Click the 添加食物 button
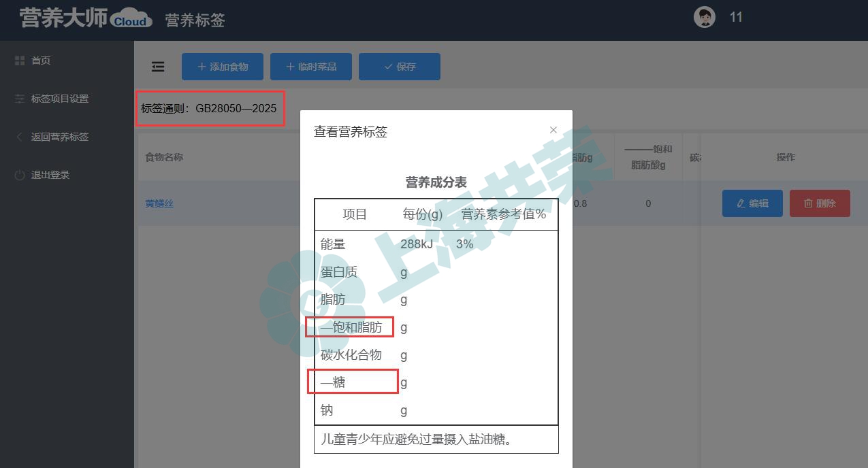868x468 pixels. pyautogui.click(x=223, y=67)
